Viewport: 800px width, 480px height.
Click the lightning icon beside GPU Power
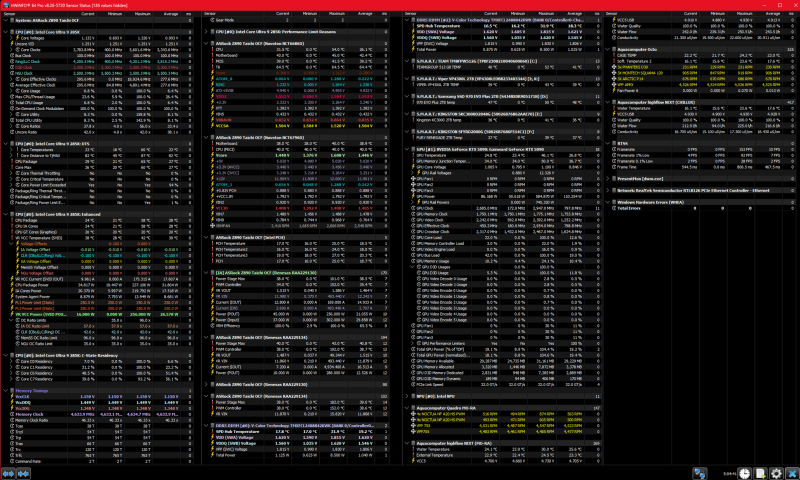(413, 196)
